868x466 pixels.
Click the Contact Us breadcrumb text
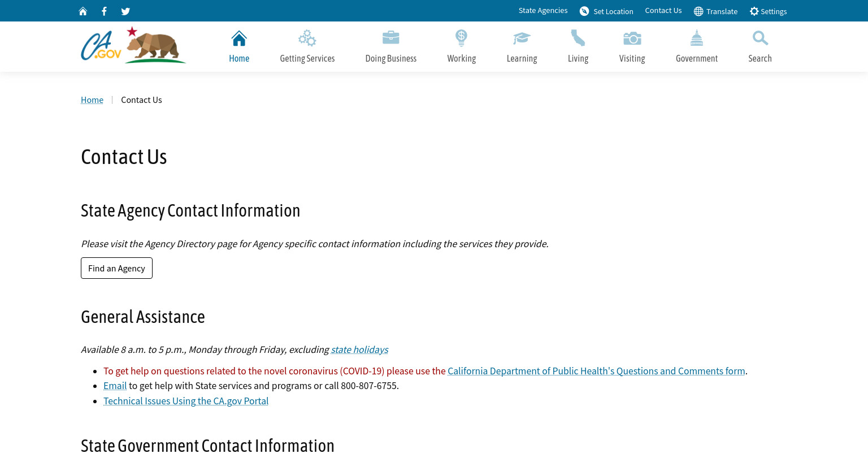(x=141, y=100)
